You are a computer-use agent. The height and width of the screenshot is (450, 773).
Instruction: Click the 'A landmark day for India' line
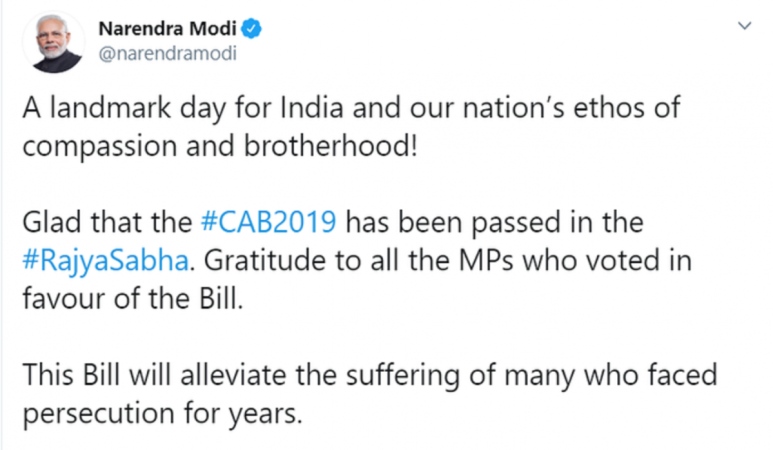pos(351,108)
